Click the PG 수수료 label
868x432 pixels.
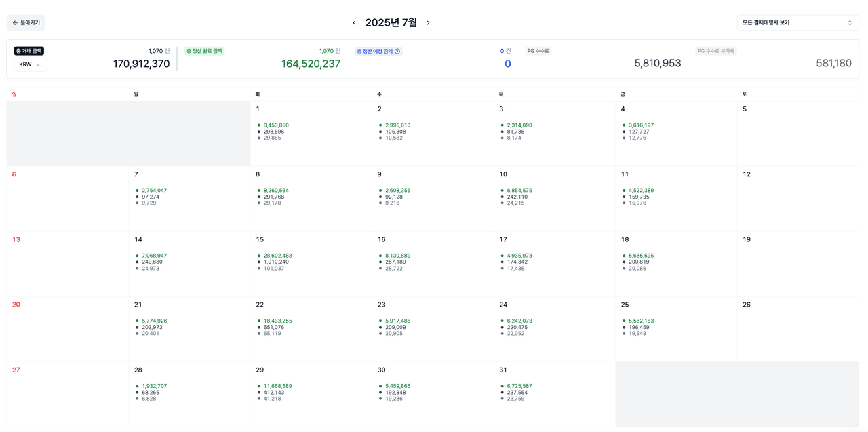(x=538, y=51)
